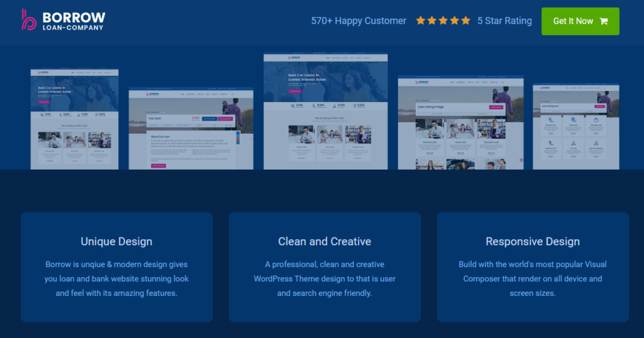Viewport: 644px width, 338px height.
Task: Select the "570+ Happy Customer" text
Action: click(x=358, y=21)
